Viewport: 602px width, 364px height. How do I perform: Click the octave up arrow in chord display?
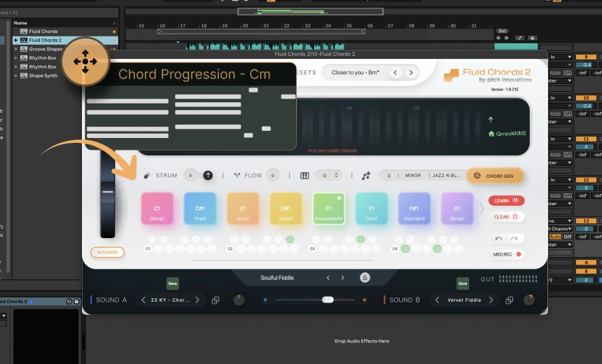point(491,120)
